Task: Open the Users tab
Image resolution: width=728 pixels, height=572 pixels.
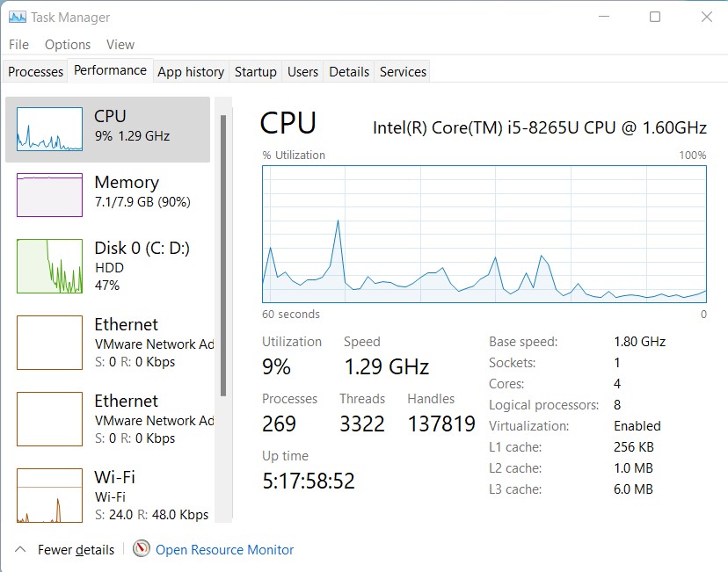Action: tap(302, 71)
